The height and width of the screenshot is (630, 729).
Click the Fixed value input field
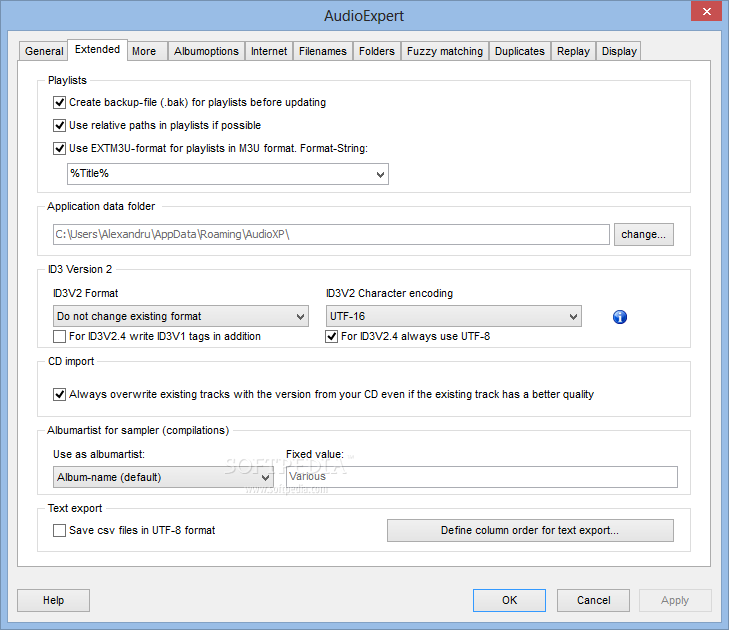pos(482,477)
